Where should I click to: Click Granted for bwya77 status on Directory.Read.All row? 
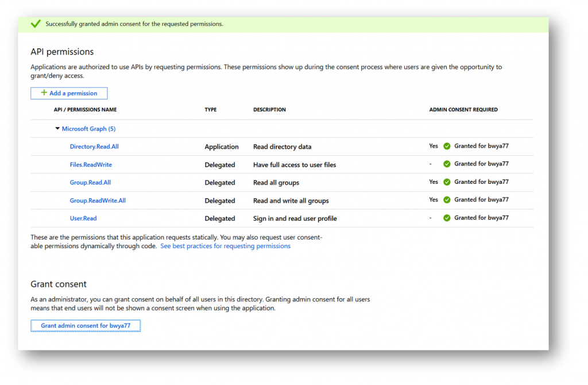(482, 146)
